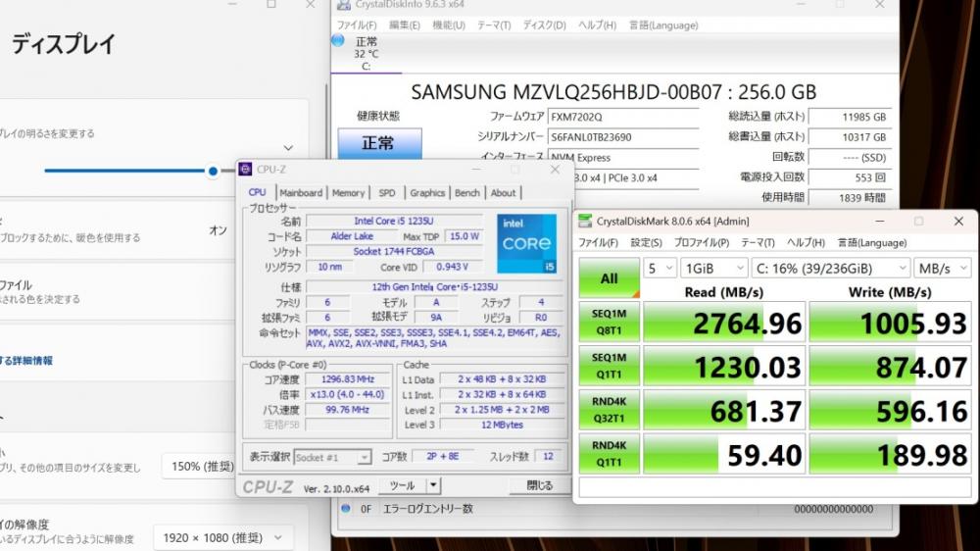Click the RND4K Q32T1 write result 596.16
Image resolution: width=980 pixels, height=551 pixels.
coord(890,410)
